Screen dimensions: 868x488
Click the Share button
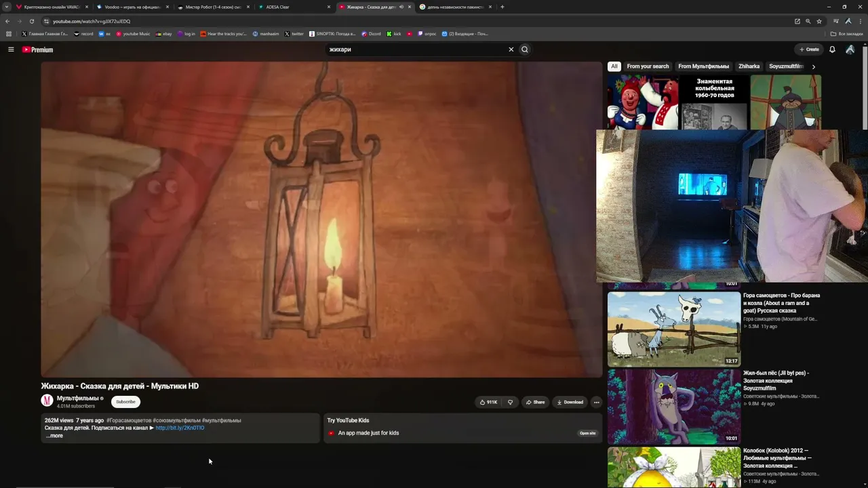point(535,402)
